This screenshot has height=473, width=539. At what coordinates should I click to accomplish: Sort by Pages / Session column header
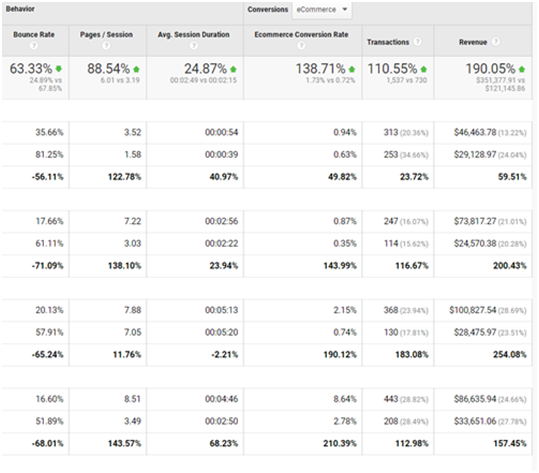click(106, 35)
